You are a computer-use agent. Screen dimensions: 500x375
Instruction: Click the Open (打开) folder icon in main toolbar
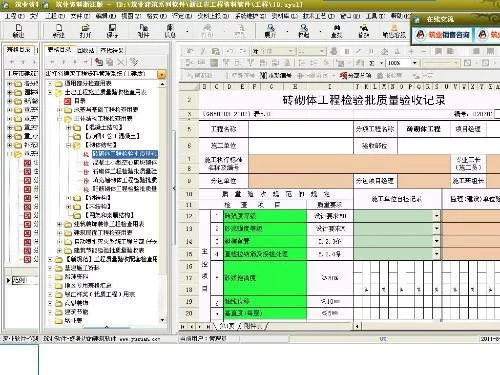(86, 30)
